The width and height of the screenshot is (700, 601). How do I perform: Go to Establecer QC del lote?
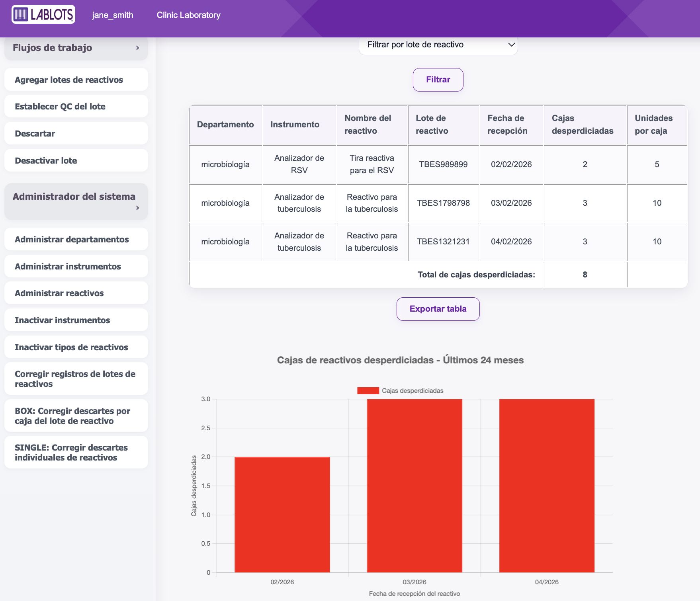coord(76,106)
